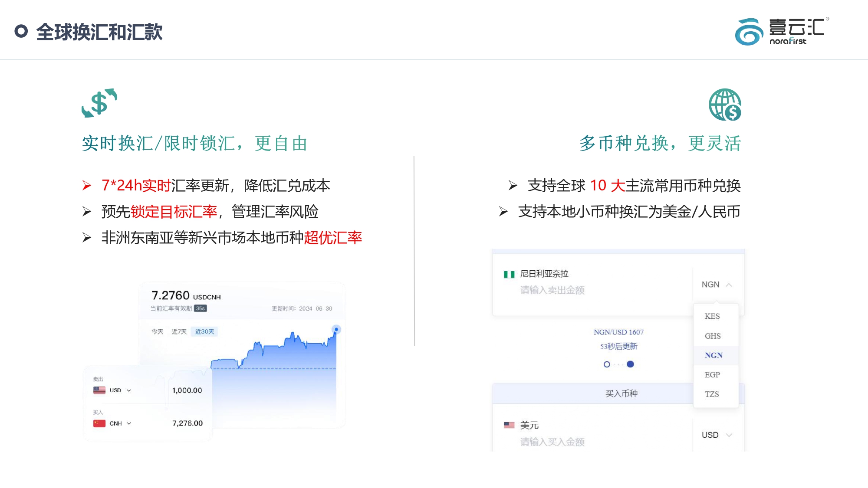Viewport: 868px width, 488px height.
Task: Click the circle icon beside 全球换汇和汇款 title
Action: coord(21,30)
